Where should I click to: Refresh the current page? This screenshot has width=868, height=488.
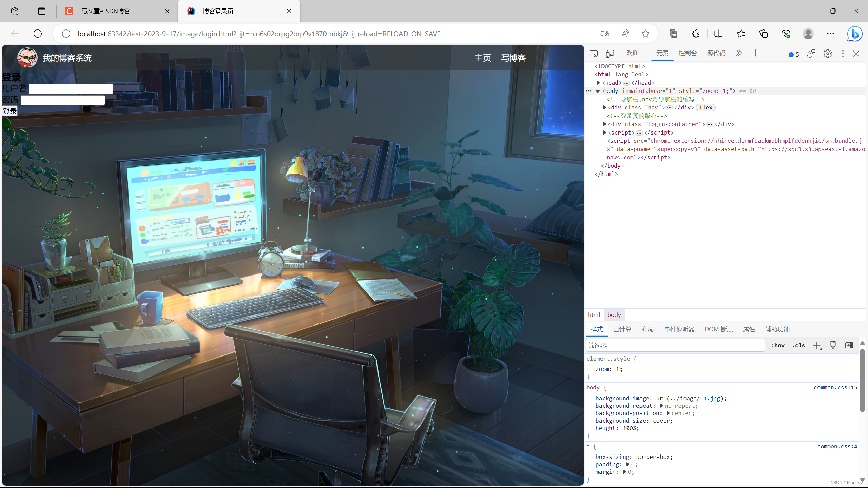(38, 34)
